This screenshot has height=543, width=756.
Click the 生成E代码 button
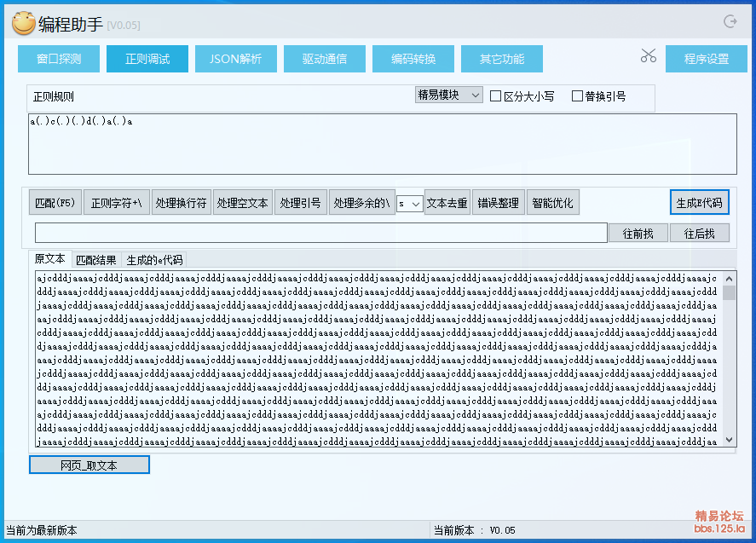tap(699, 203)
